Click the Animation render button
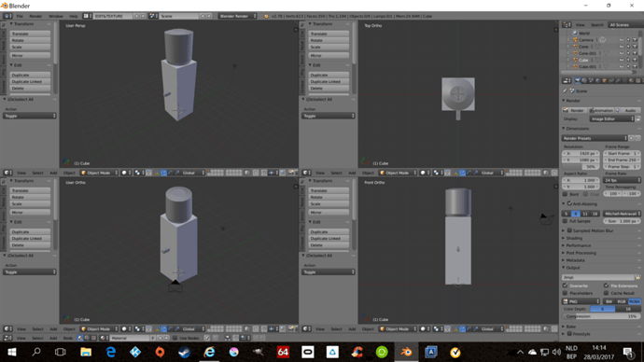644x362 pixels. [601, 110]
